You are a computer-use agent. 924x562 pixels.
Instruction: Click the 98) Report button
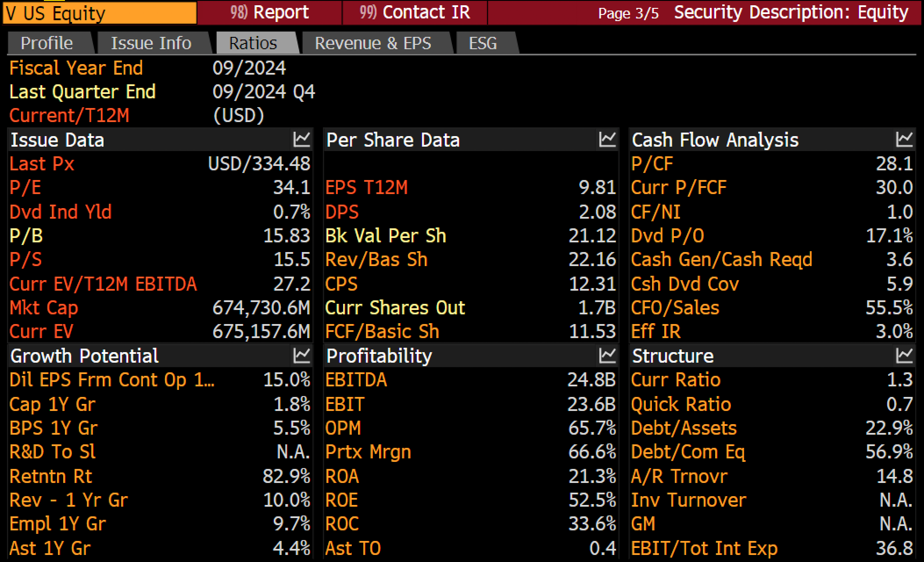tap(269, 12)
